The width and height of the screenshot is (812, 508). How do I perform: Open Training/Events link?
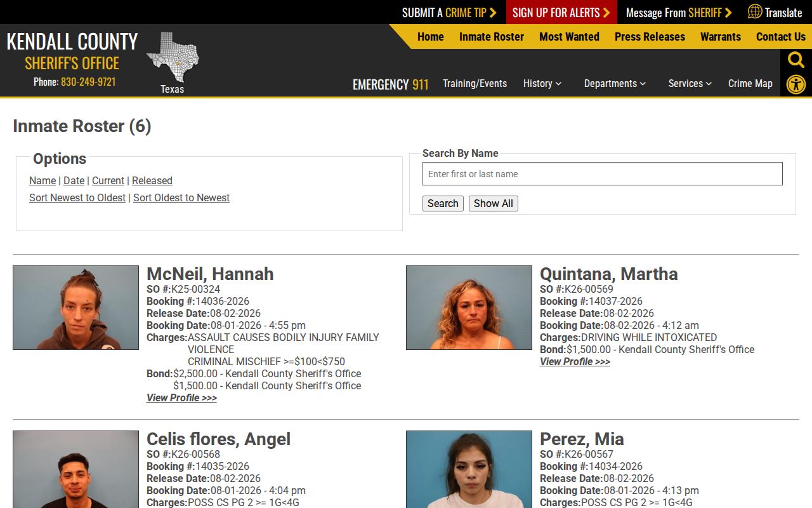(x=475, y=84)
